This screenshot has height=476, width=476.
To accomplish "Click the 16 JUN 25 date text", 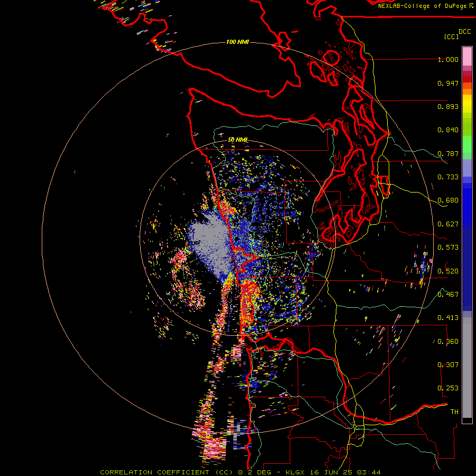I will coord(331,472).
